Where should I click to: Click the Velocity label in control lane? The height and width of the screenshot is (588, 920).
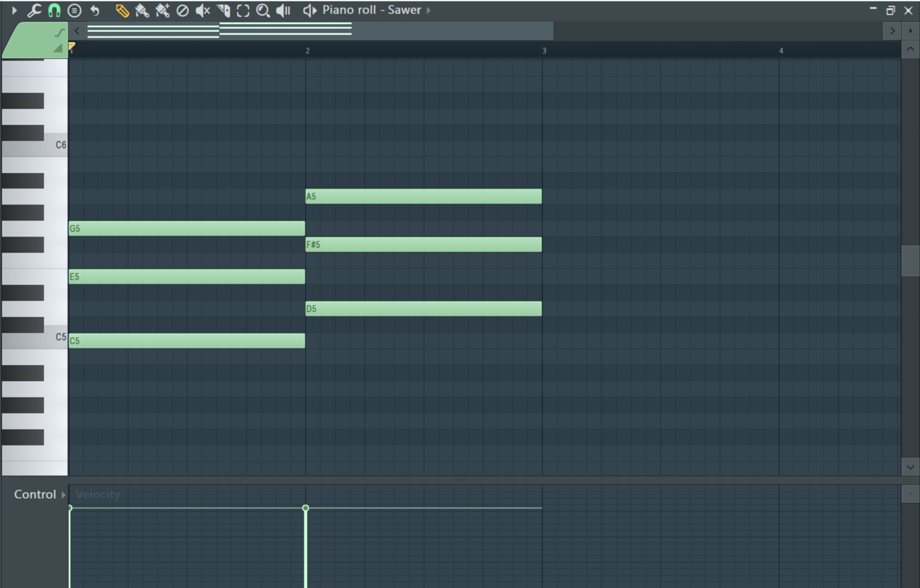click(x=98, y=494)
